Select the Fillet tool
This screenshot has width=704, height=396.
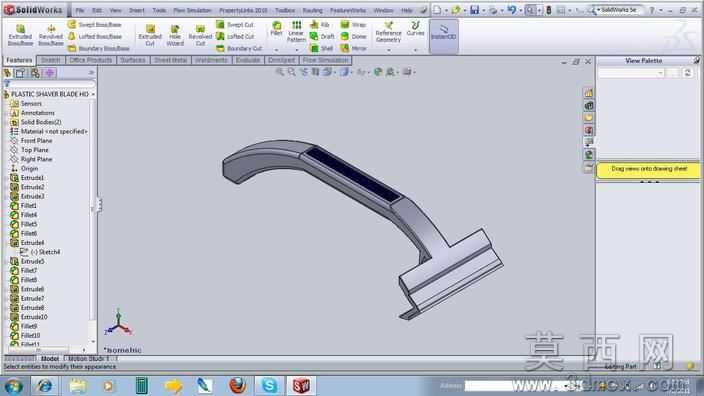[x=277, y=29]
